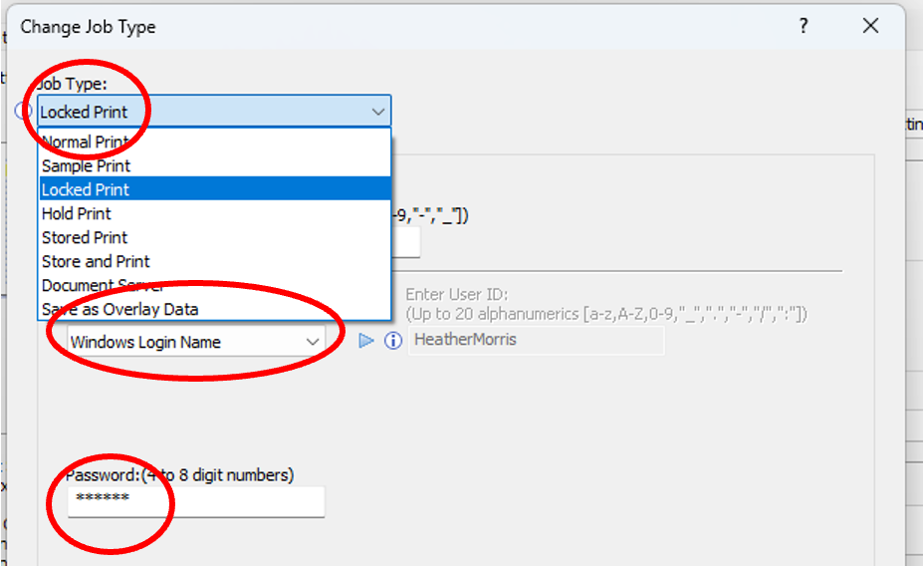
Task: Click the info icon beside Job Type dropdown
Action: (24, 112)
